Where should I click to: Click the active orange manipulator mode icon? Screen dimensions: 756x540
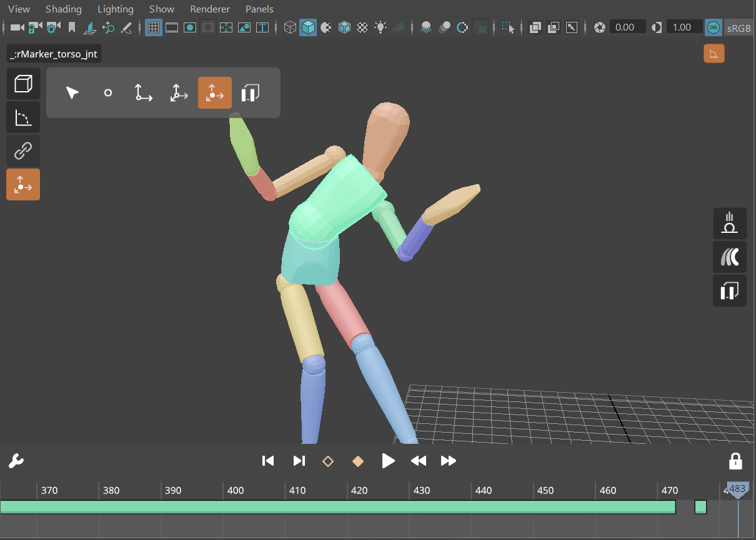click(x=214, y=93)
